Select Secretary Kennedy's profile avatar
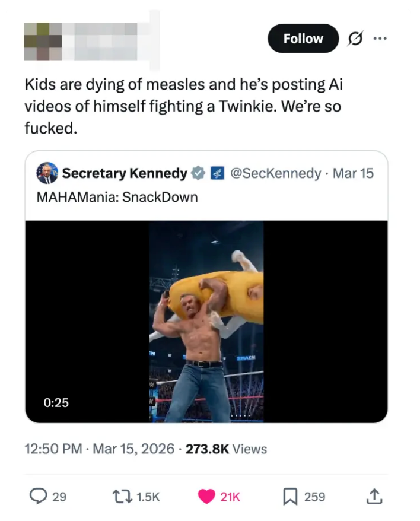Screen dimensions: 420x521 click(x=46, y=173)
